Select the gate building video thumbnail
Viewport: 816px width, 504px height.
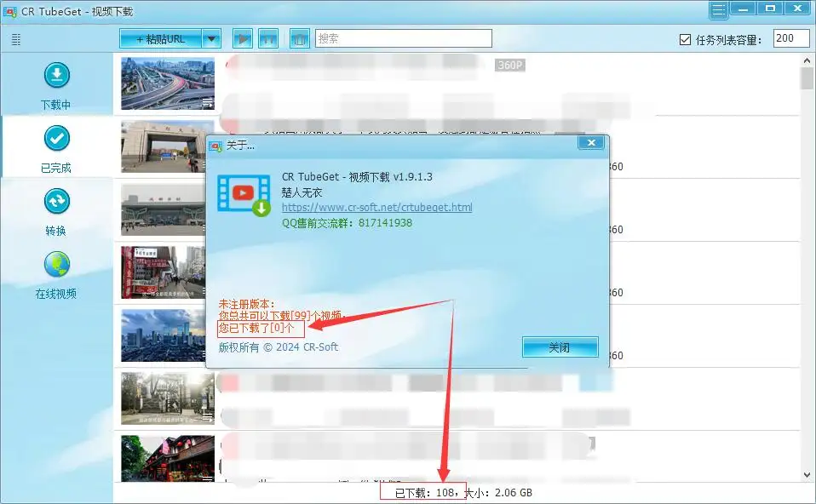(x=164, y=146)
